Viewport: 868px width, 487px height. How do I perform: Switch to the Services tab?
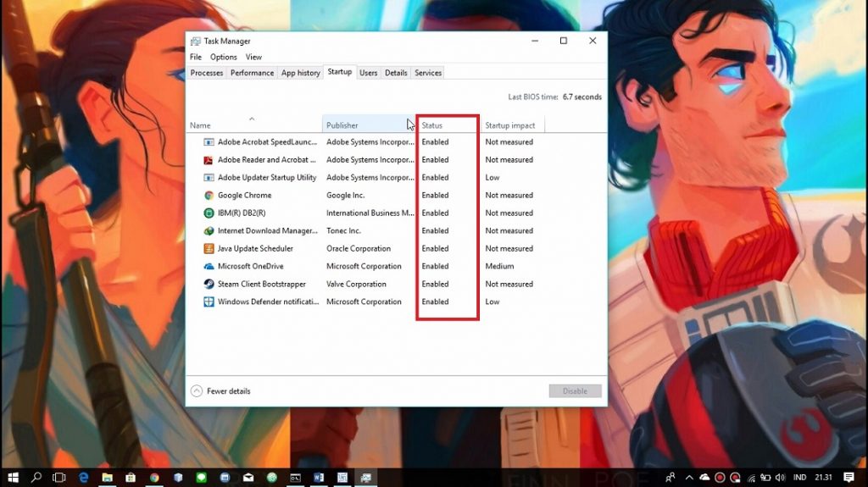click(428, 73)
